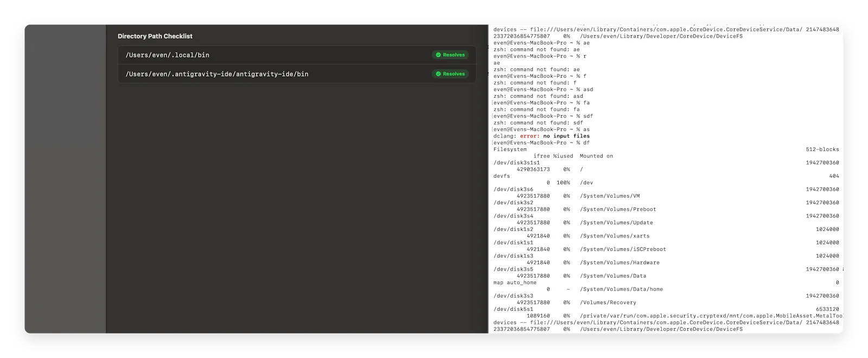
Task: Click the /dev/disk3s2 filesystem entry
Action: pyautogui.click(x=513, y=203)
